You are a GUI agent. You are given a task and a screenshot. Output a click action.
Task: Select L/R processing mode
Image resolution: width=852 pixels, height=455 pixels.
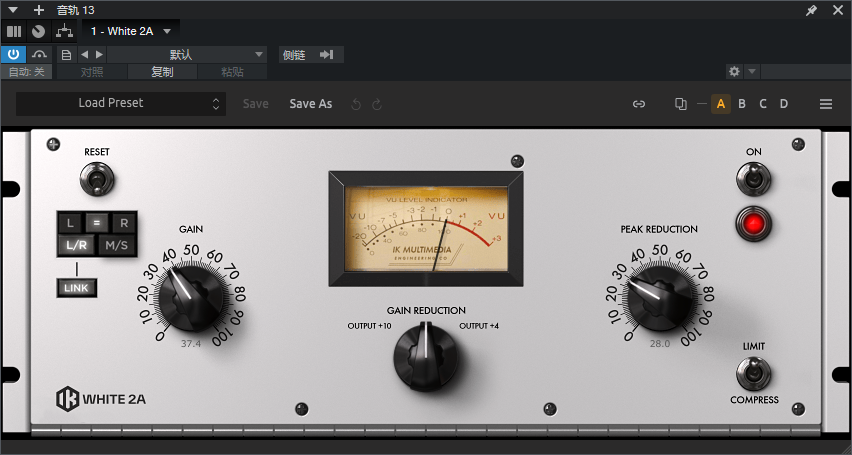tap(77, 245)
